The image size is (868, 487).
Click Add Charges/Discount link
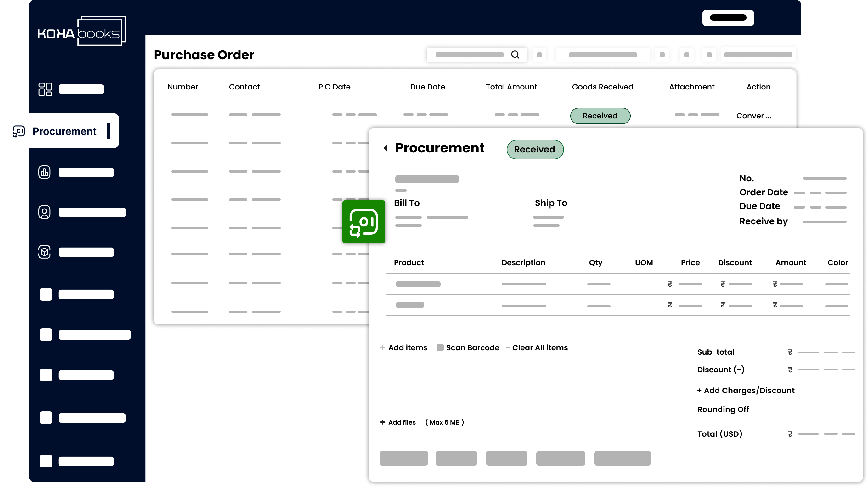click(746, 391)
